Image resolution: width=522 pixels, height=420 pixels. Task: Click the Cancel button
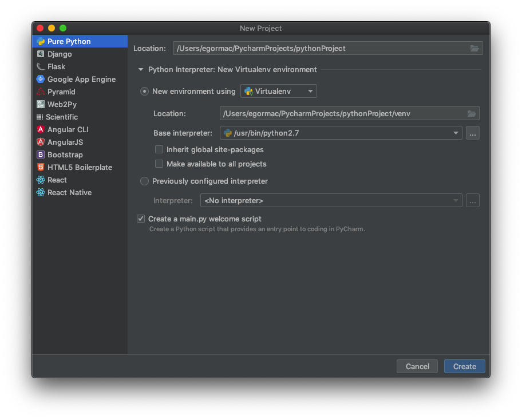417,366
